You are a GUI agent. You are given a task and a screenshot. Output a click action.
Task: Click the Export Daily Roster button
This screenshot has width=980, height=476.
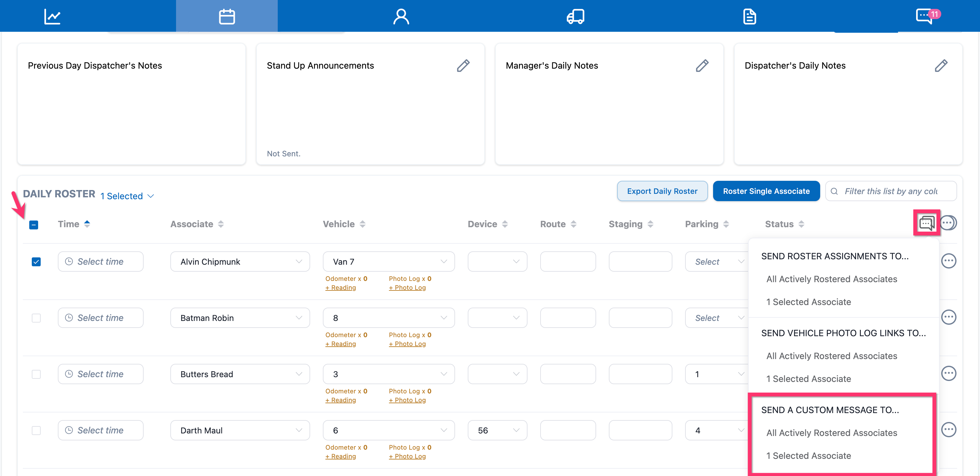click(x=662, y=191)
